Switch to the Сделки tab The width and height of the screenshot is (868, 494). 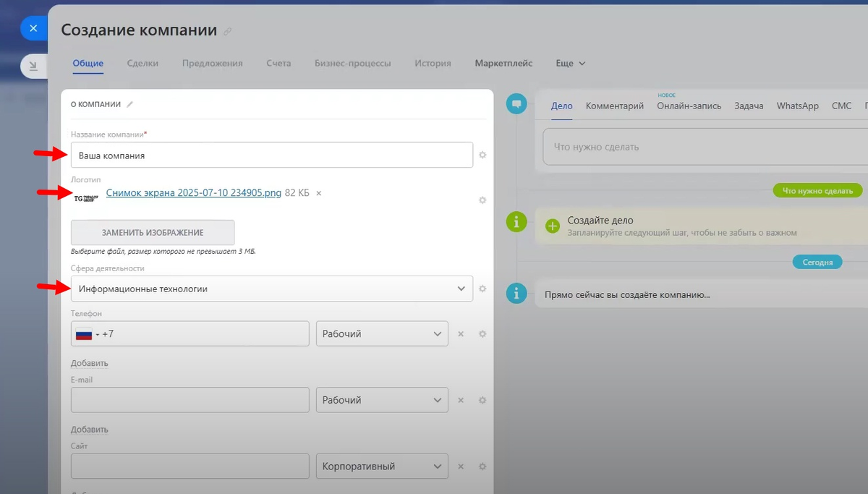142,64
